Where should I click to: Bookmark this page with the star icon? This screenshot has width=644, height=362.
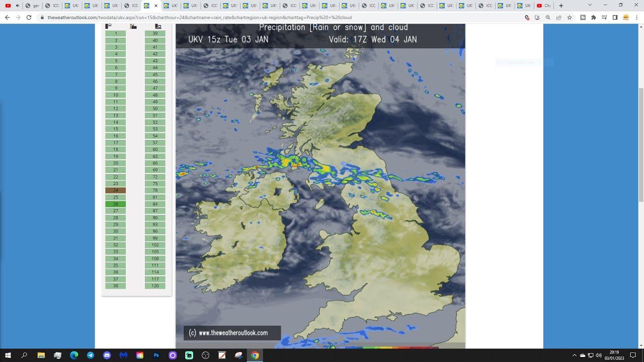[x=570, y=17]
